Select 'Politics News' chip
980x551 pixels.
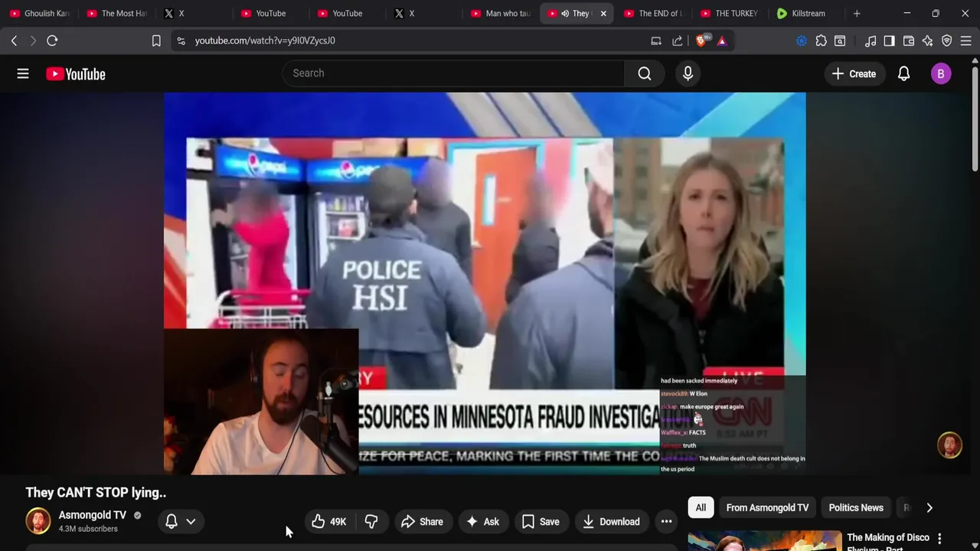(x=856, y=508)
